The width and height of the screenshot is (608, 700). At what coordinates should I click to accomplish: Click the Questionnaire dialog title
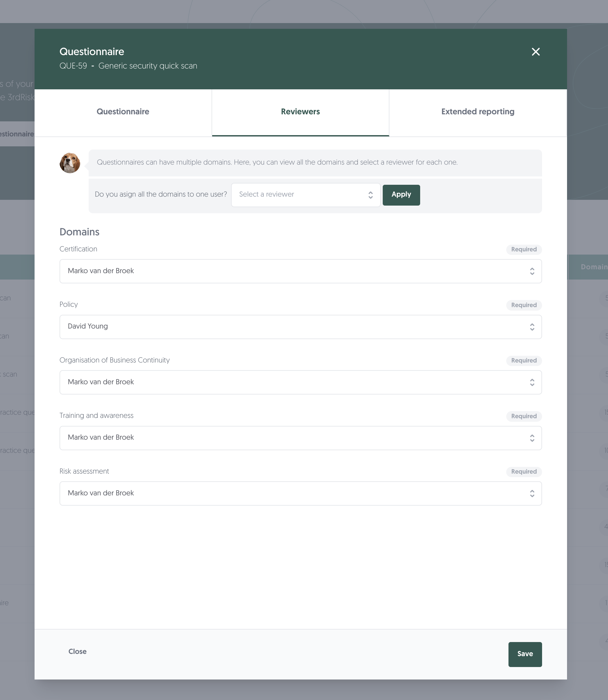(x=92, y=52)
